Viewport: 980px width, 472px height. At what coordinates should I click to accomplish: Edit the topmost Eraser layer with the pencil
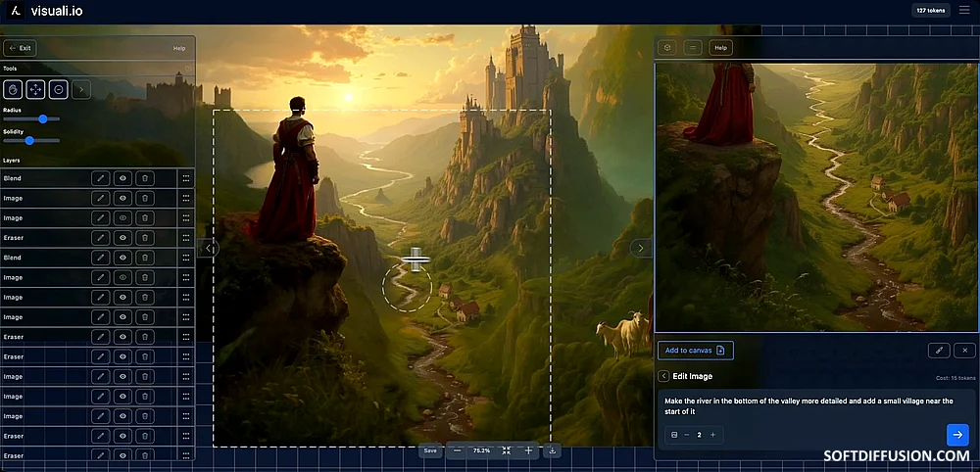[100, 238]
